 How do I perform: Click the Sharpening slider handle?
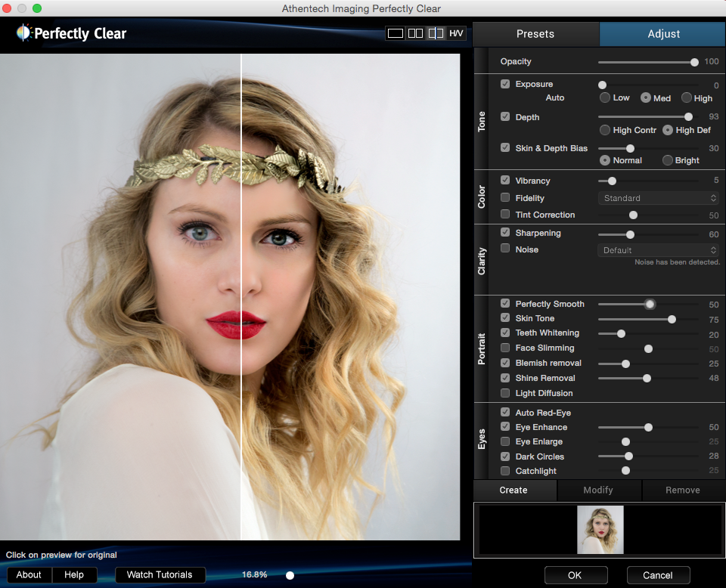point(630,234)
